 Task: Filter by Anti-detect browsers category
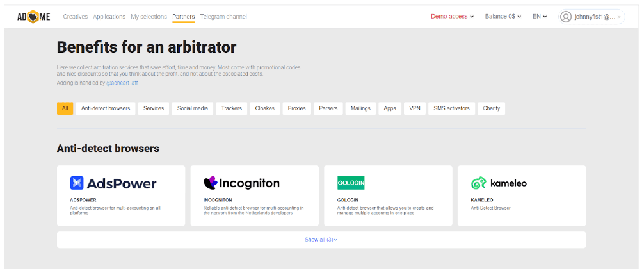106,108
